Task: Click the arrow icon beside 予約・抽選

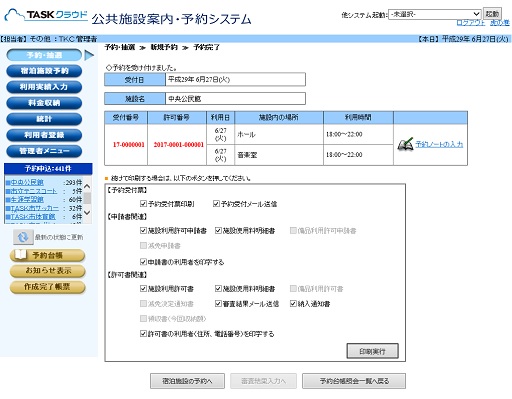Action: [89, 55]
